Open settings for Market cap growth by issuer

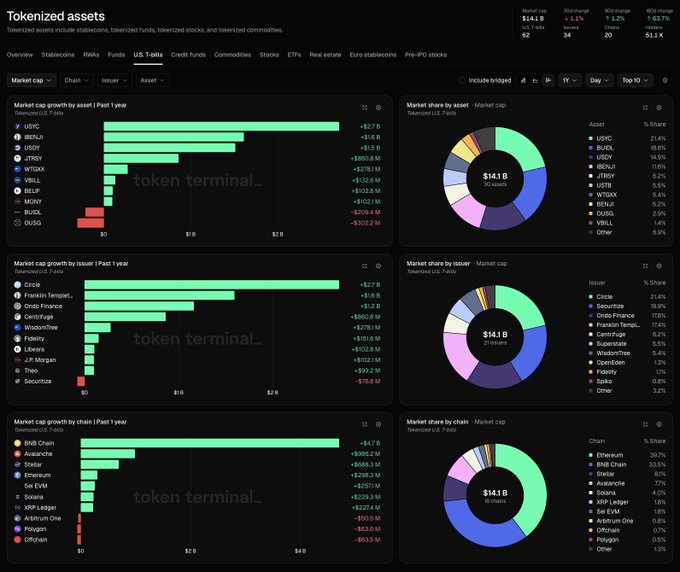378,266
